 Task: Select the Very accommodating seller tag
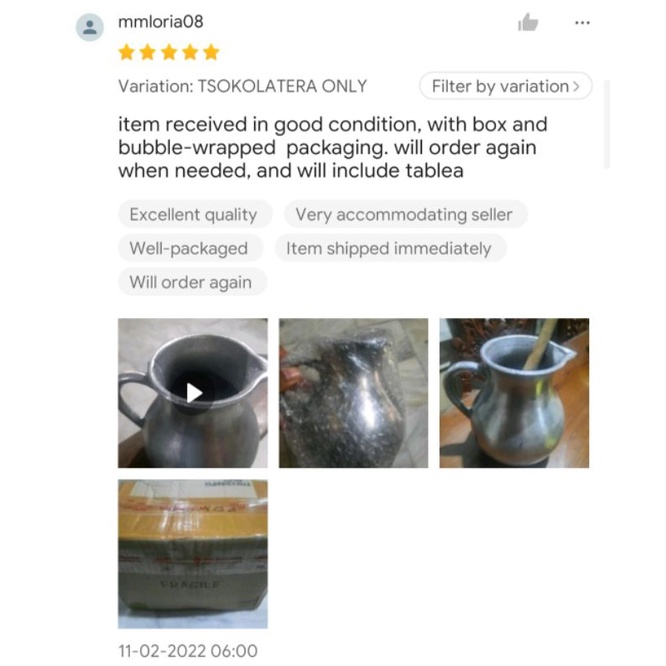(405, 214)
